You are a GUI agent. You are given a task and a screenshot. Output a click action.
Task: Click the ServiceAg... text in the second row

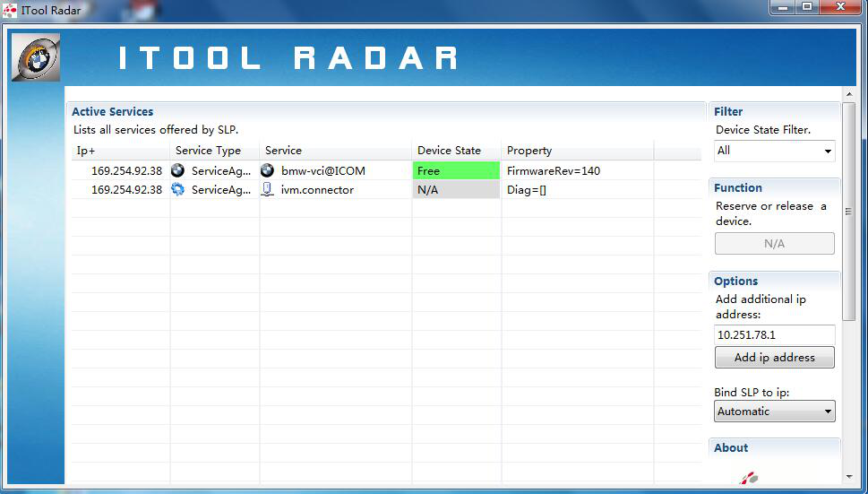point(221,190)
